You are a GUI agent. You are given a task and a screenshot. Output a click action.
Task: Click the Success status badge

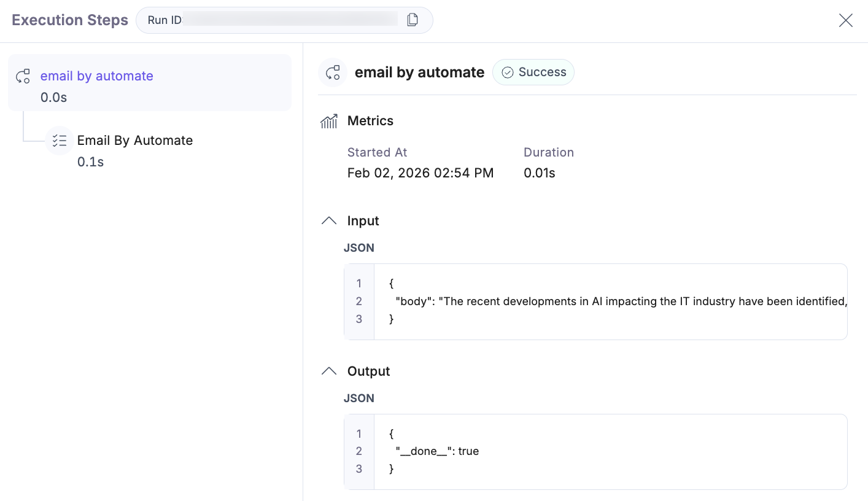click(x=533, y=72)
